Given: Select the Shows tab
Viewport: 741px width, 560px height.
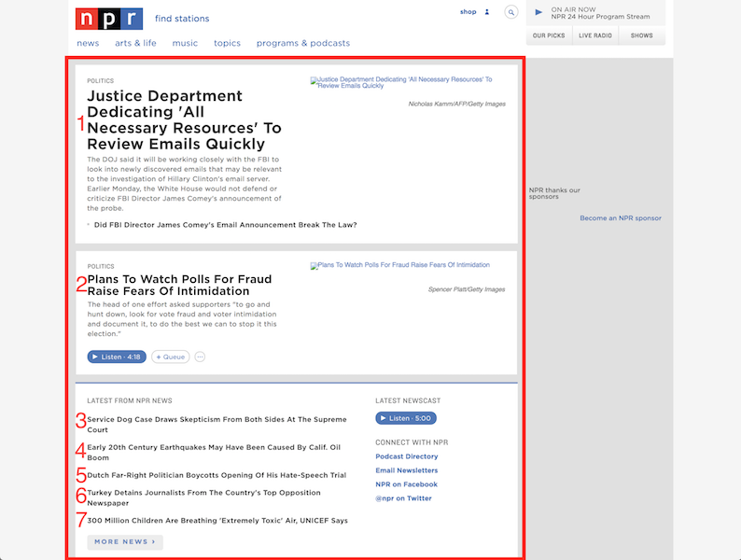Looking at the screenshot, I should [642, 35].
